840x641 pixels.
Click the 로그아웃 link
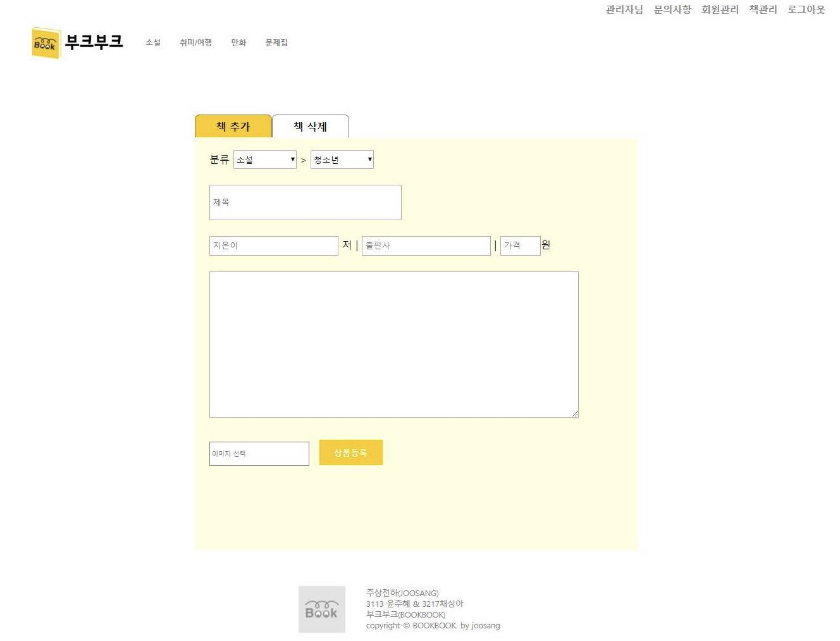click(806, 9)
